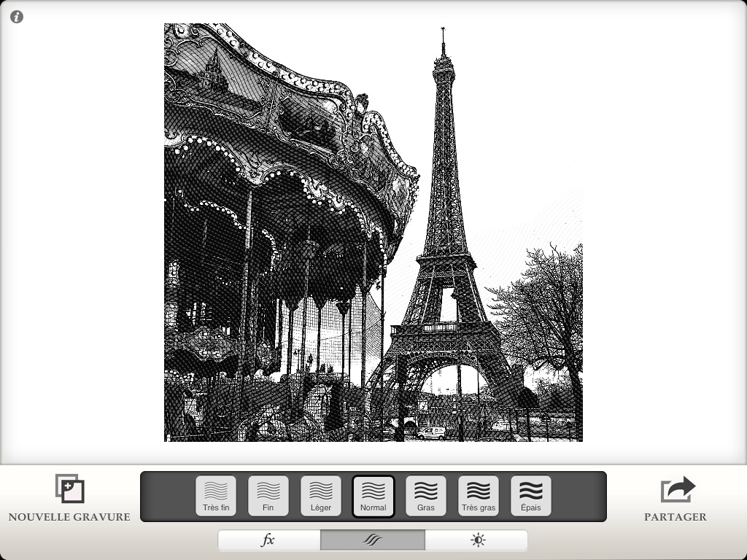Pick the Gras line thickness
The width and height of the screenshot is (747, 560).
(x=426, y=496)
